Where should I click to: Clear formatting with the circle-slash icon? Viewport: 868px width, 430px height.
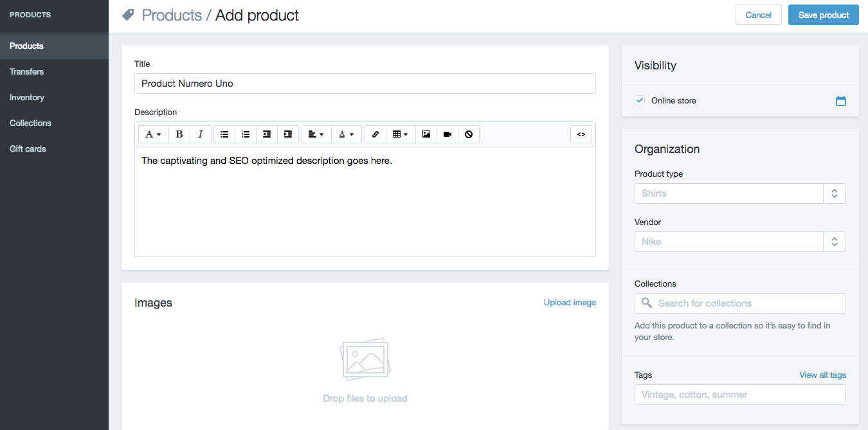(x=469, y=134)
